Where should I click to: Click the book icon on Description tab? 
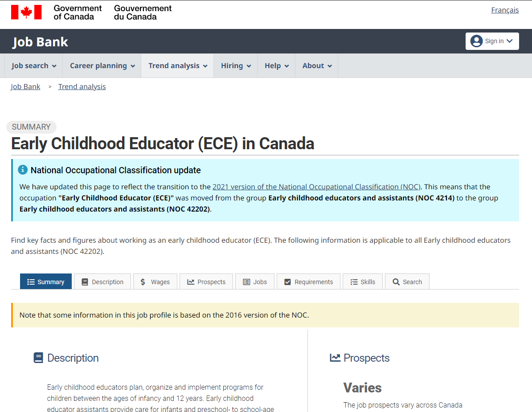click(x=85, y=282)
